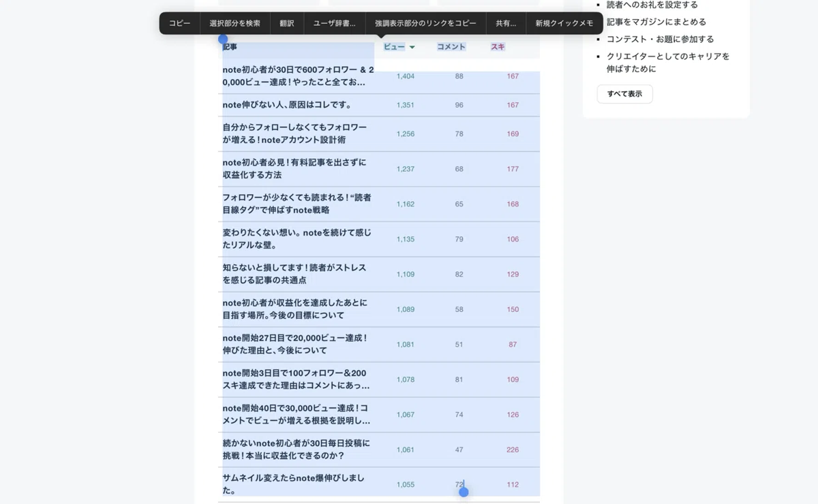Screen dimensions: 818x504
Task: Open 共有... from the popup menu
Action: (x=506, y=23)
